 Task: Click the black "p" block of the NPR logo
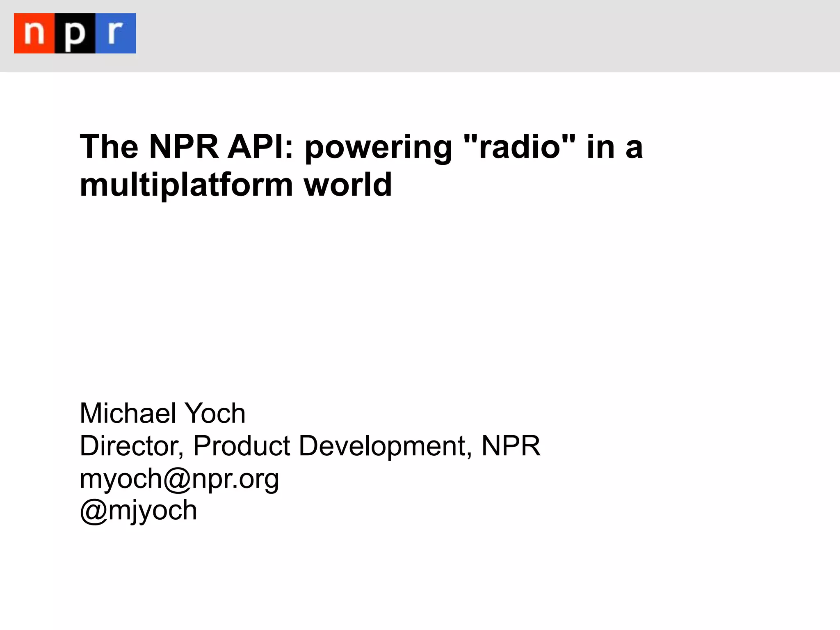point(75,33)
